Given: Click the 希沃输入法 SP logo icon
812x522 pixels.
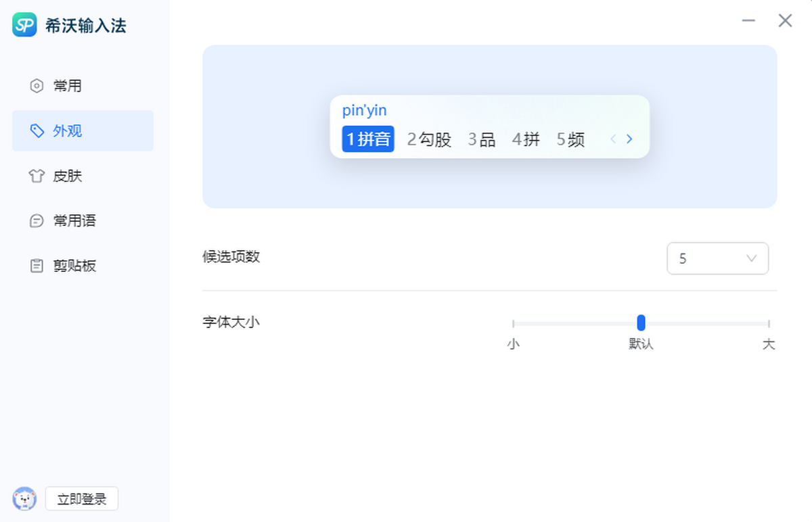Looking at the screenshot, I should point(24,25).
